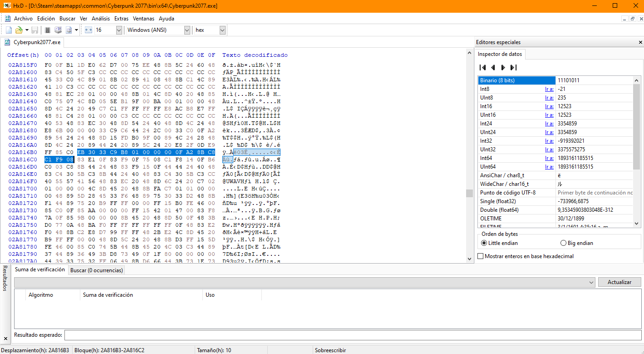Screen dimensions: 644x354
Task: Expand the open file arrow menu
Action: point(27,30)
